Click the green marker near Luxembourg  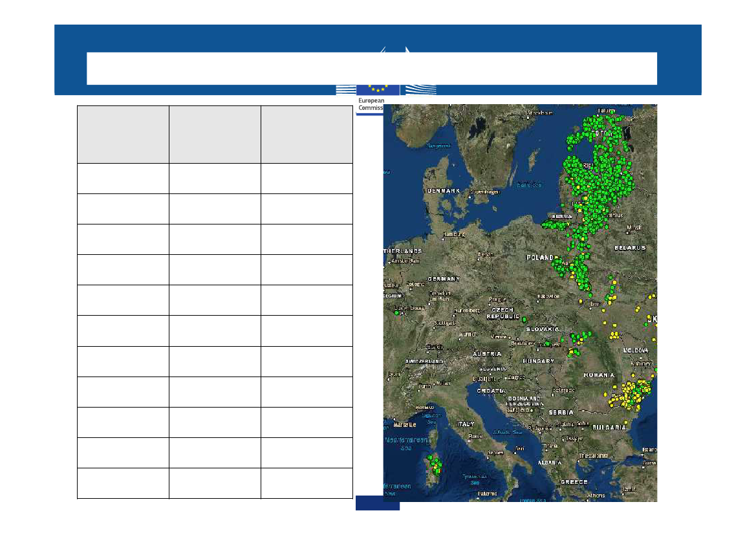coord(396,312)
